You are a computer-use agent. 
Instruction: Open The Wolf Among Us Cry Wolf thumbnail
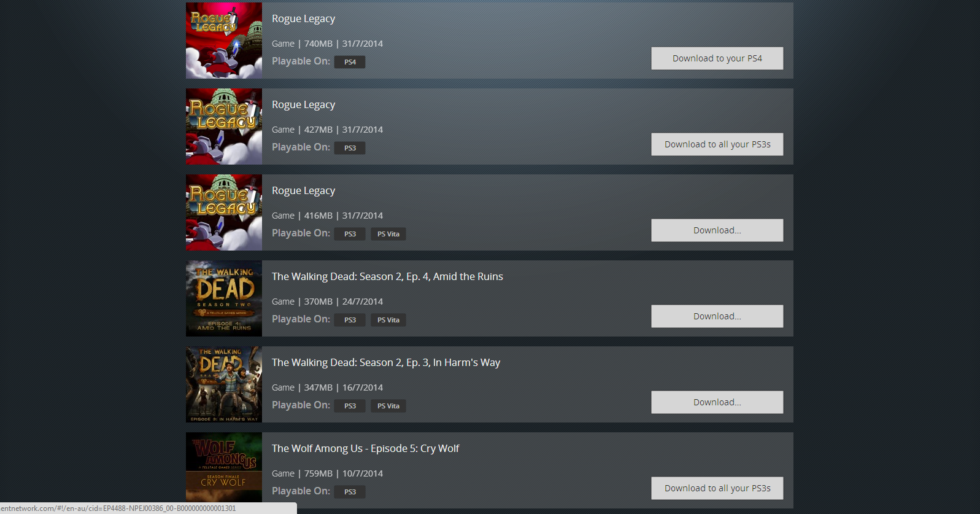tap(224, 467)
